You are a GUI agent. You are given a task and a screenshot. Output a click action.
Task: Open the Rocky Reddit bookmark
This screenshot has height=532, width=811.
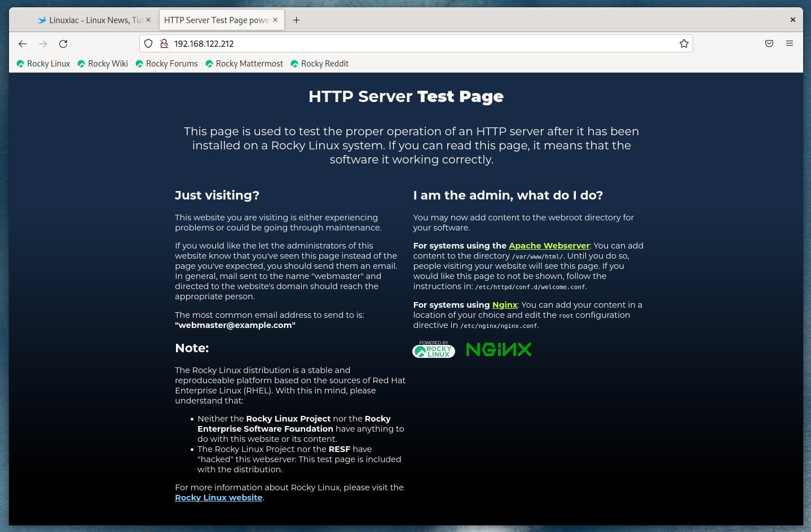(x=320, y=64)
